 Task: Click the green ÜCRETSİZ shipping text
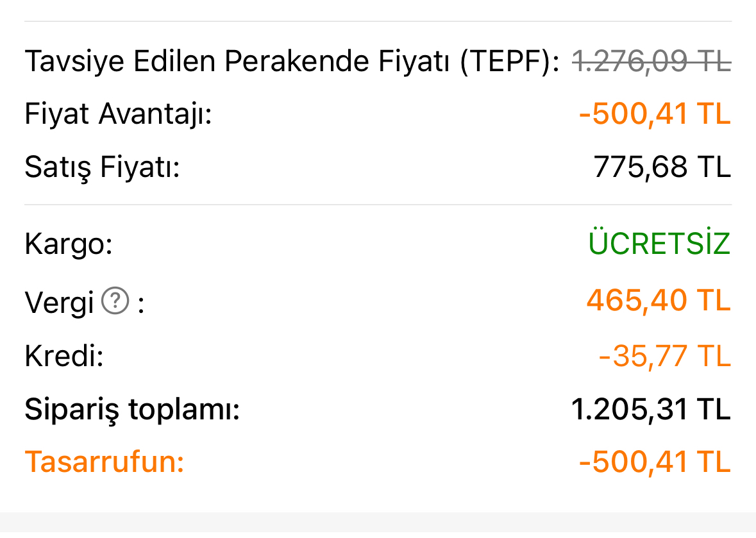[x=660, y=244]
